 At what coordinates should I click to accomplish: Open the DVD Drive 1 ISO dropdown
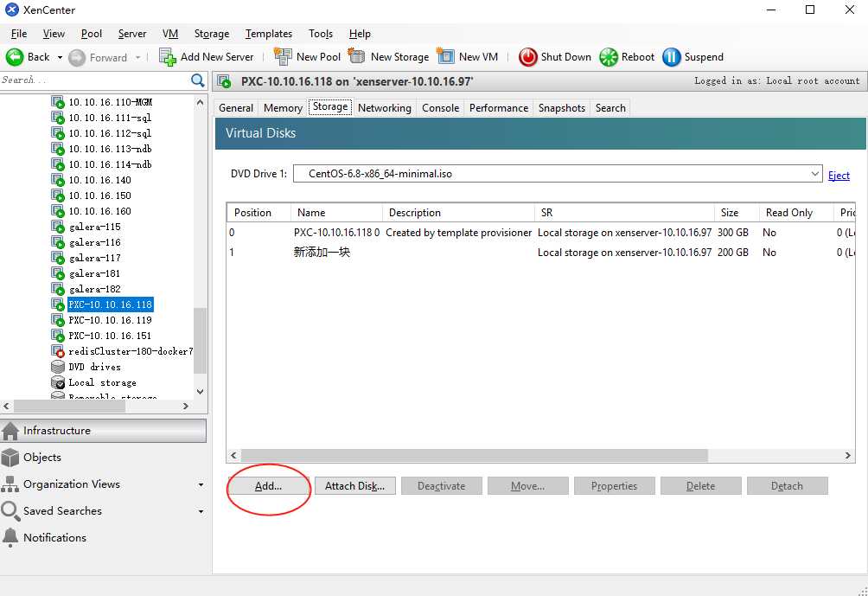click(815, 173)
